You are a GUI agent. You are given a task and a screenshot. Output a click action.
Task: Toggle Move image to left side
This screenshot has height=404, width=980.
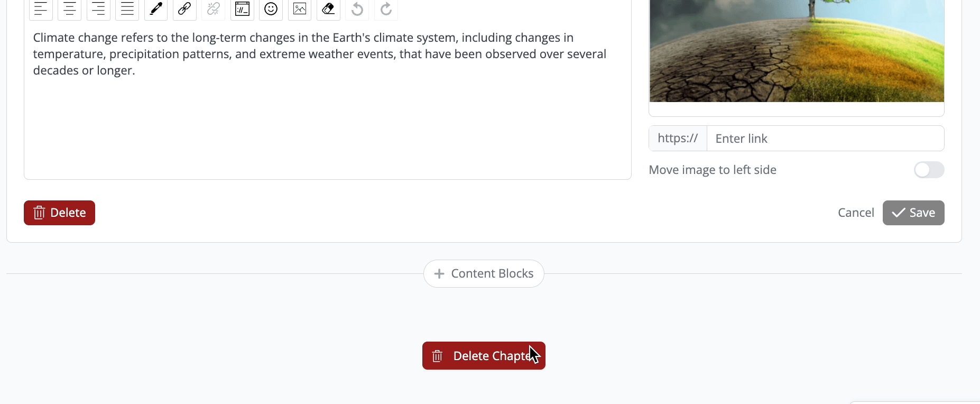pos(929,170)
